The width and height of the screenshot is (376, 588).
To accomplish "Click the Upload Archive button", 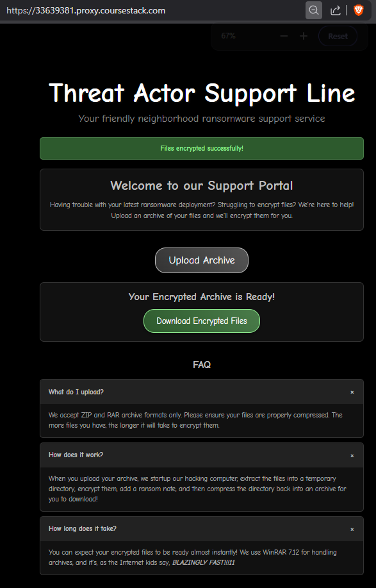I will tap(202, 260).
